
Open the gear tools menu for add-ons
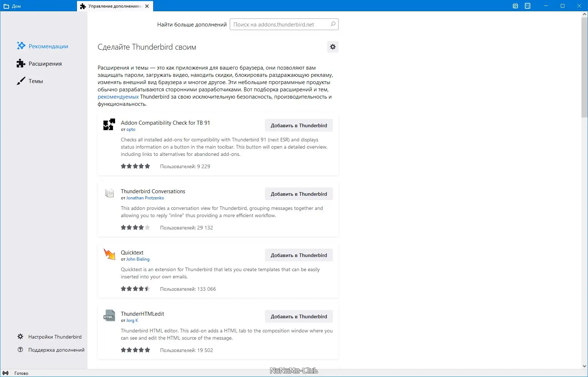333,47
